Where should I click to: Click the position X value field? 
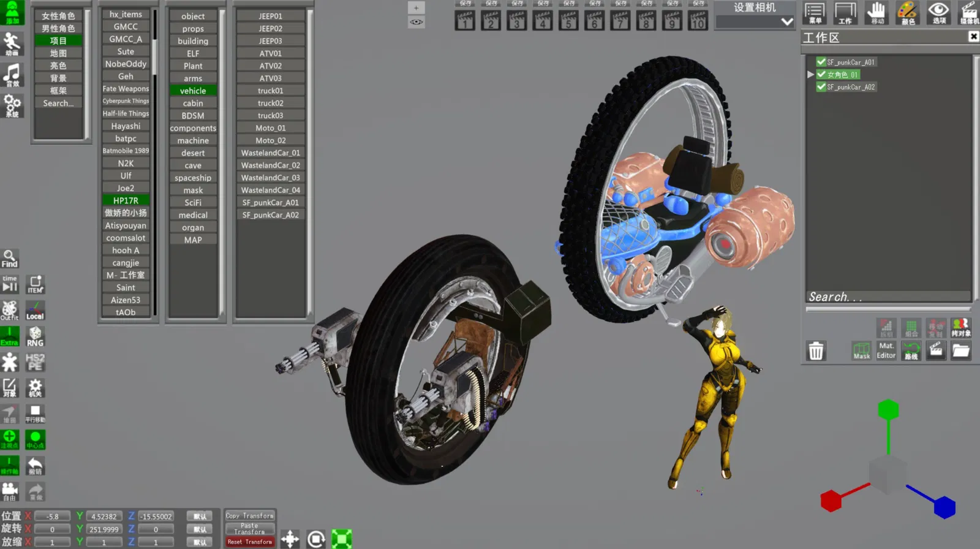52,517
